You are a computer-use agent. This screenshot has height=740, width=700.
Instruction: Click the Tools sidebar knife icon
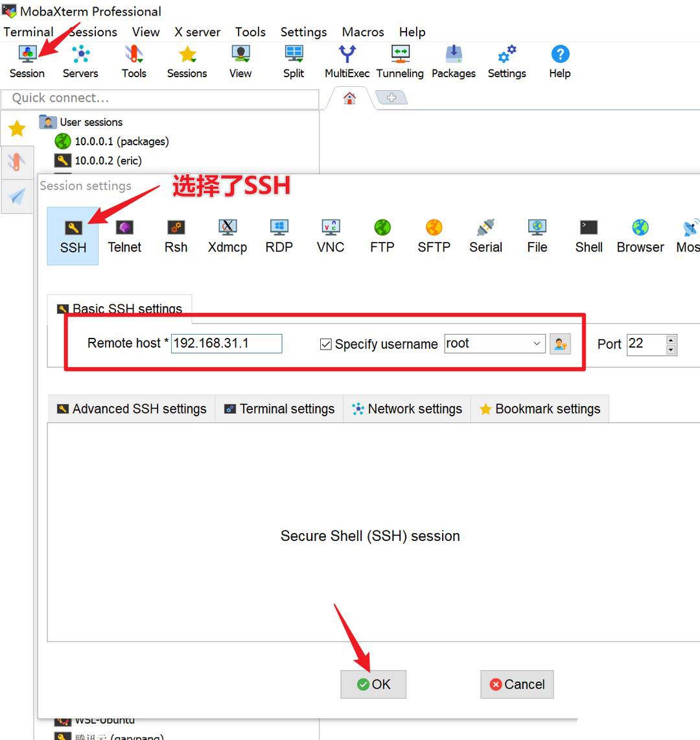point(17,162)
